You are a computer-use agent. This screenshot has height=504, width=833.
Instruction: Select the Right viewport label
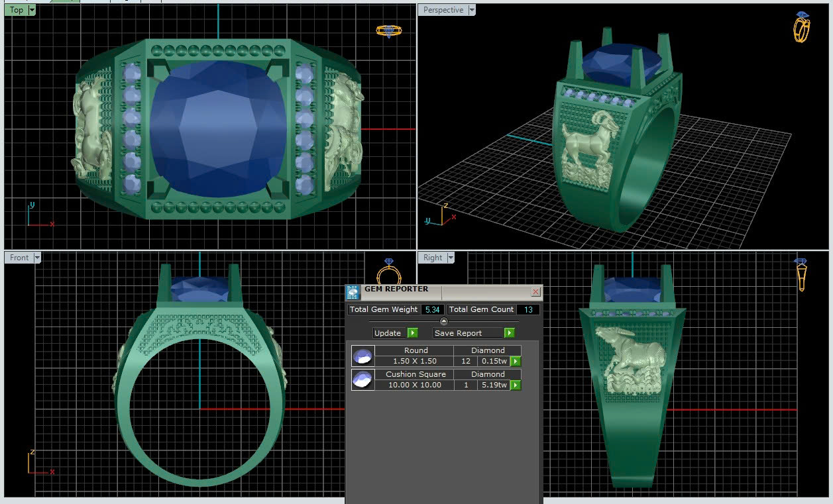click(433, 258)
